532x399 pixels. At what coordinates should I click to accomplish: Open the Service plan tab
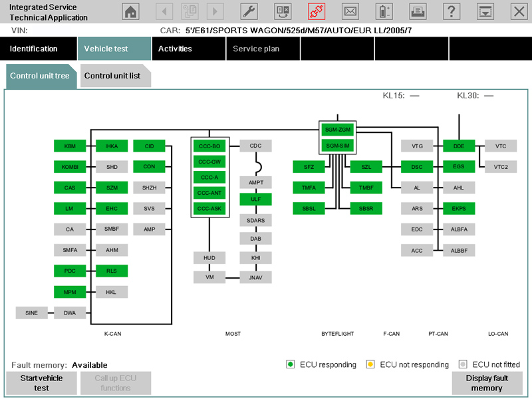[263, 49]
